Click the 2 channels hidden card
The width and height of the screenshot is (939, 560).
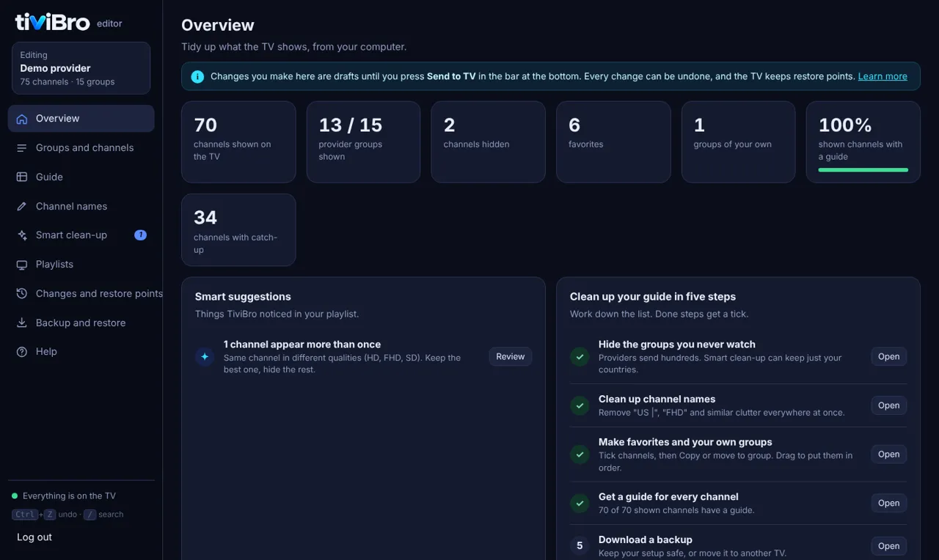tap(488, 142)
